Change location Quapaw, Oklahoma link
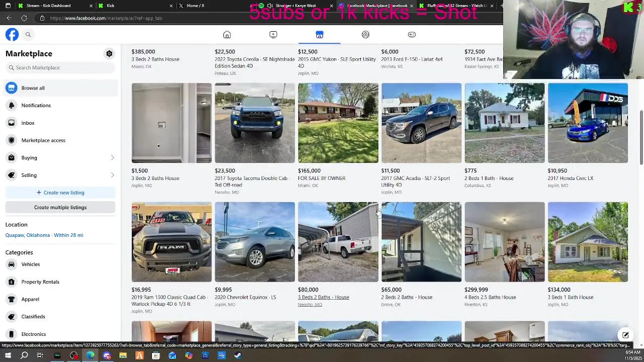Viewport: 644px width, 362px height. click(x=44, y=235)
